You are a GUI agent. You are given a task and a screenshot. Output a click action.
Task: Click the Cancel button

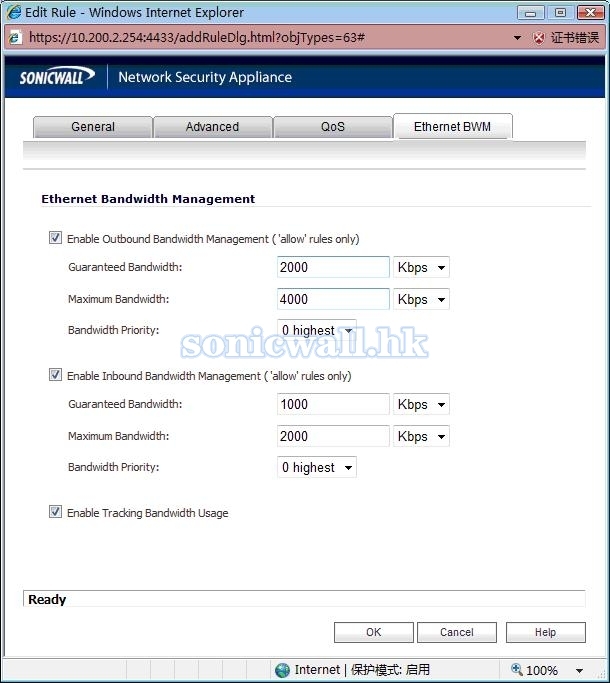[457, 632]
